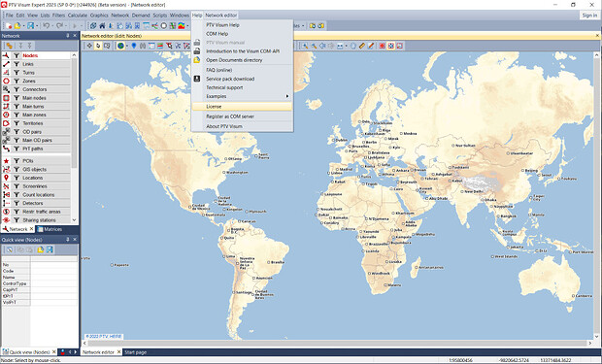The width and height of the screenshot is (602, 364).
Task: Click the circle icon in main toolbar
Action: pos(164,26)
